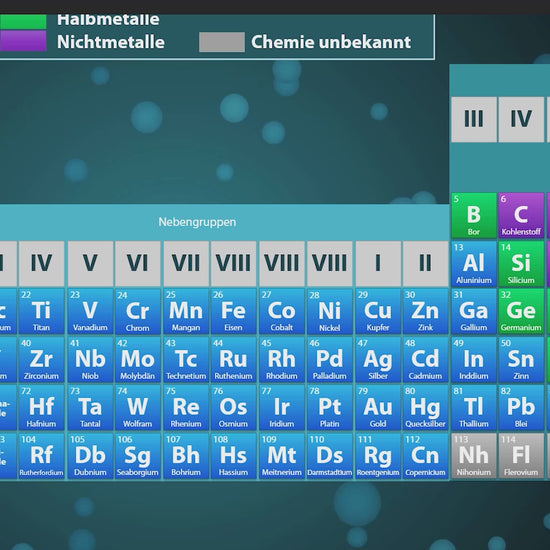Open Quecksilber (Hg) element 80
550x550 pixels.
[x=425, y=408]
